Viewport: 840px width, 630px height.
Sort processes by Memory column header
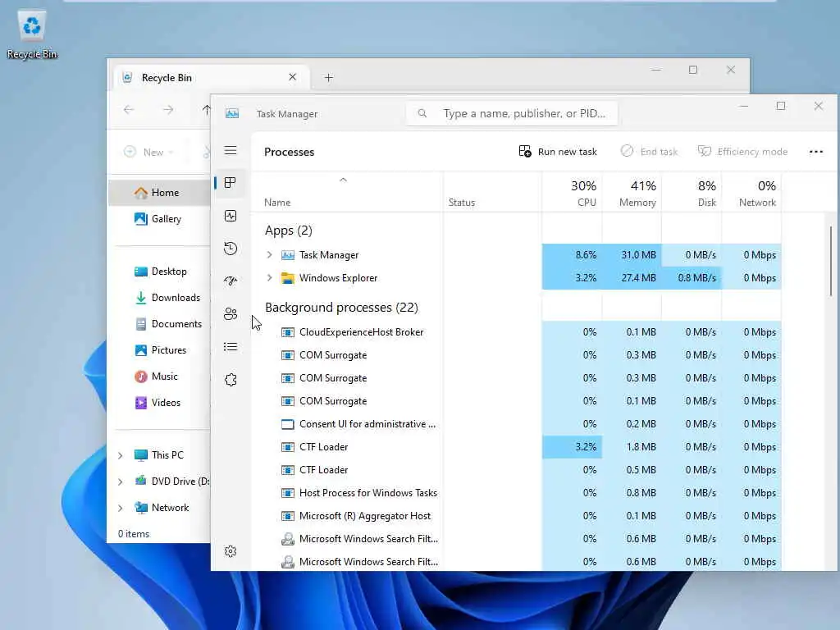tap(632, 193)
